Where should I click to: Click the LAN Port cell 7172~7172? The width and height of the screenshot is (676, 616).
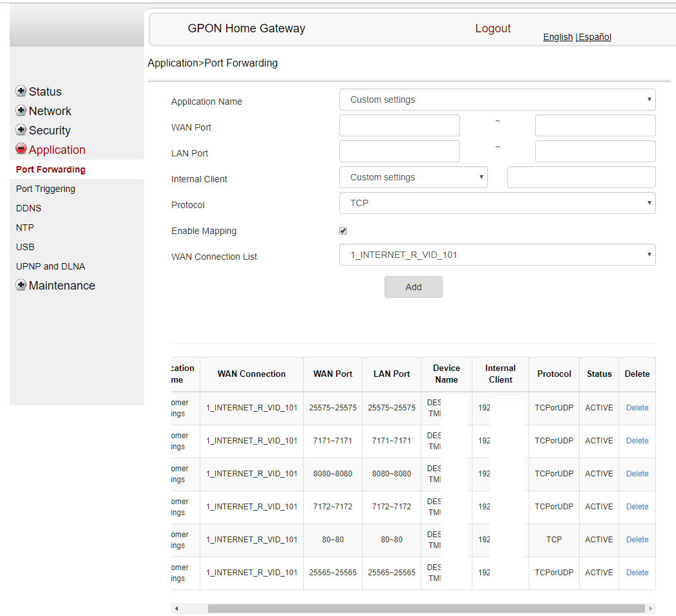(392, 507)
